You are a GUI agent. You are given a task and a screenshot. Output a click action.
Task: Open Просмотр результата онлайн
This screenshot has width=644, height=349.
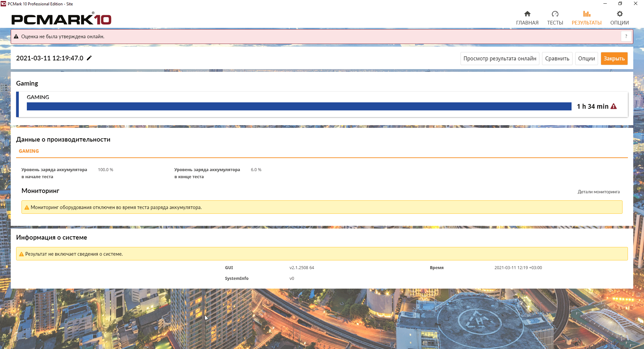coord(500,58)
